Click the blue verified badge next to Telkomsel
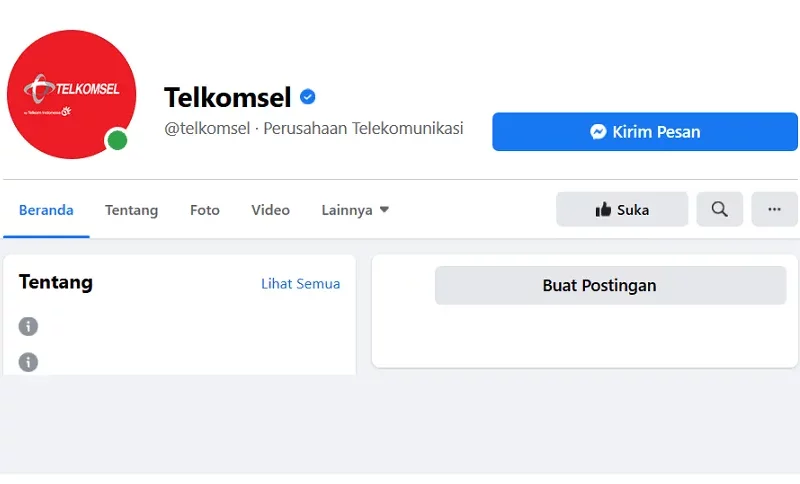The height and width of the screenshot is (484, 800). 308,96
